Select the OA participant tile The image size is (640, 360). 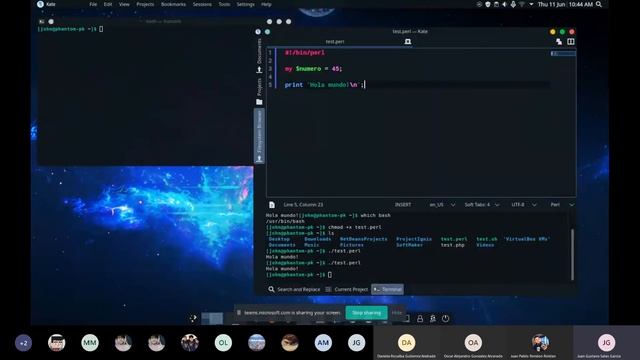473,343
